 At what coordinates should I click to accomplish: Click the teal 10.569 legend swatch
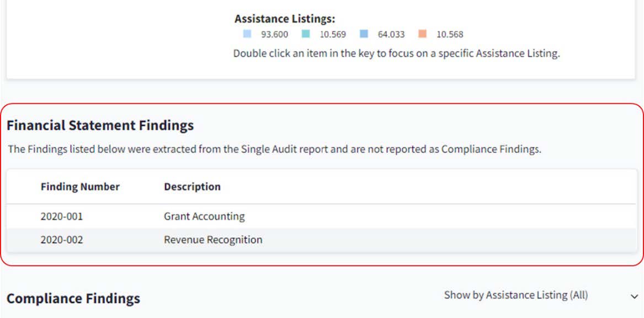coord(306,34)
